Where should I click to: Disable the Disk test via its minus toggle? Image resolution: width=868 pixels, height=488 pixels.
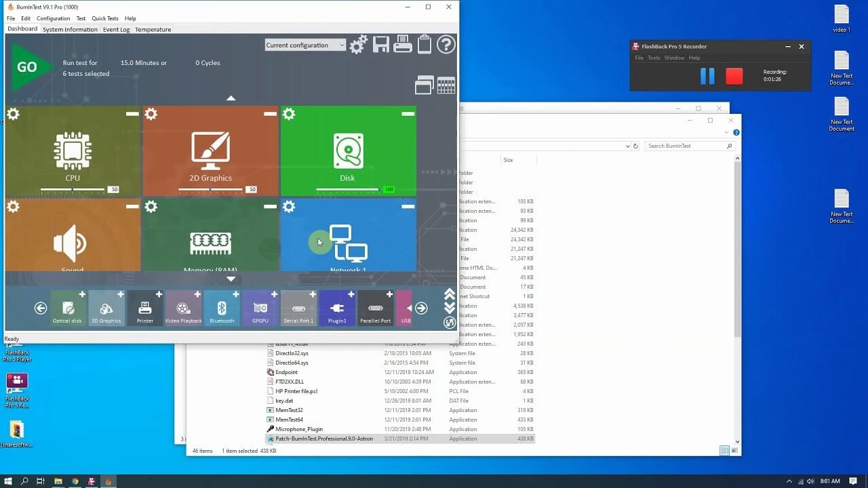407,114
